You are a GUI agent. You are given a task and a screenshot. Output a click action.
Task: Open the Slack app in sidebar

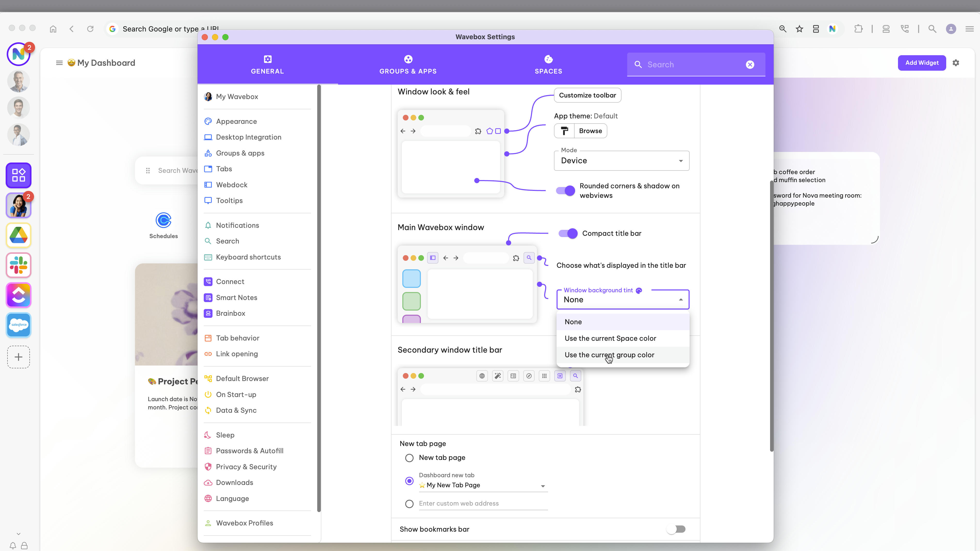(18, 265)
